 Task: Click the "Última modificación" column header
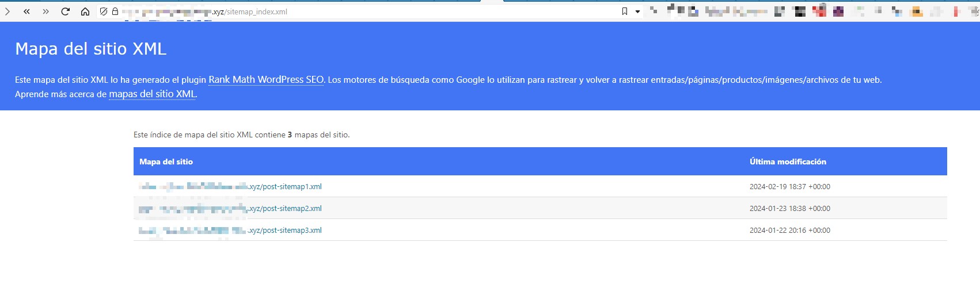point(788,162)
